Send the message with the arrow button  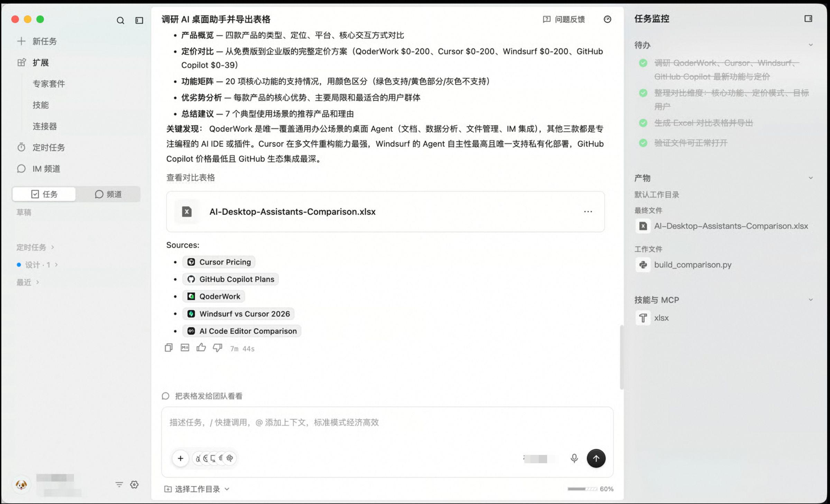tap(596, 458)
